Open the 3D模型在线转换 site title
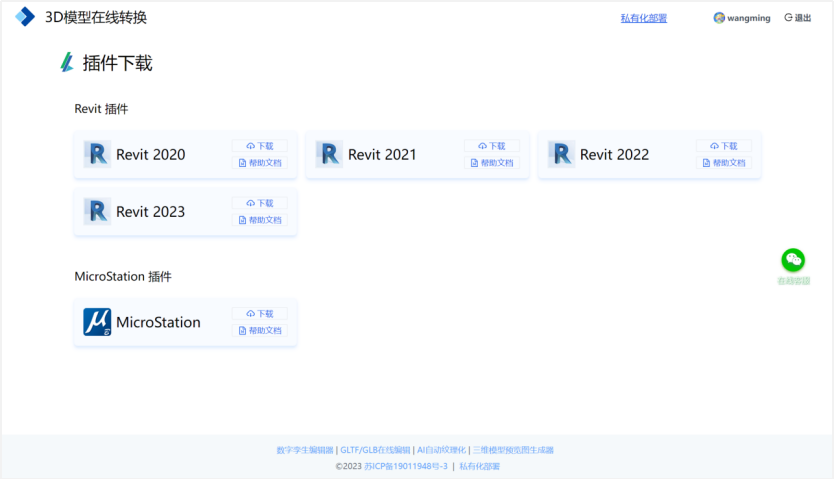834x479 pixels. [96, 18]
